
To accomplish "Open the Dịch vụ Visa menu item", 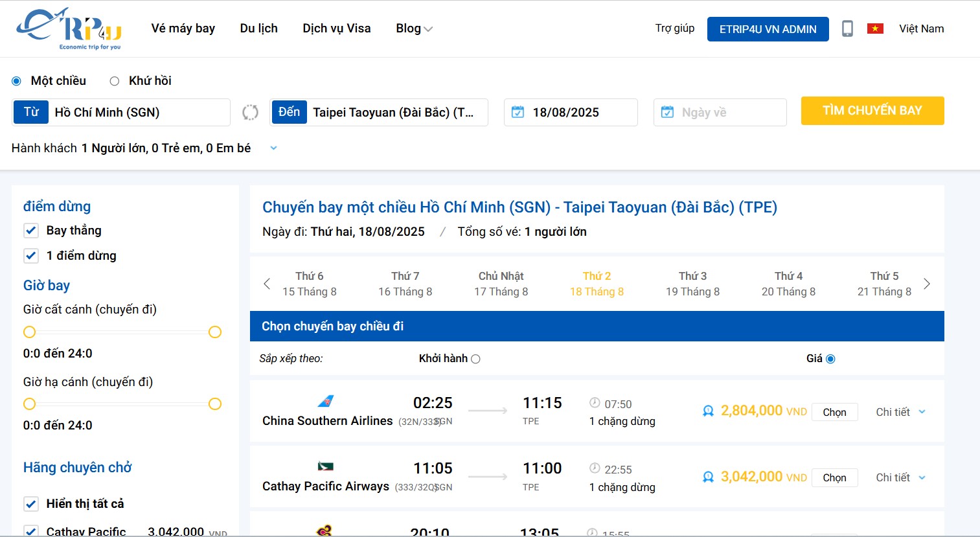I will tap(336, 28).
